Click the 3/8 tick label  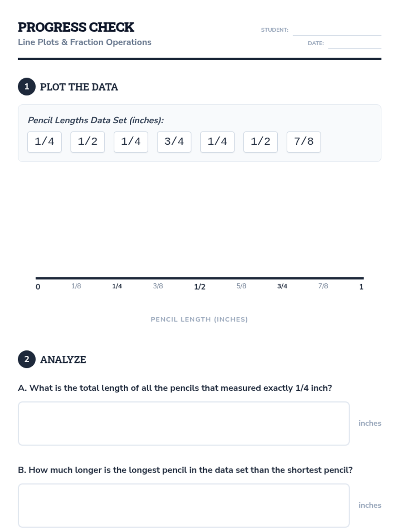(158, 286)
